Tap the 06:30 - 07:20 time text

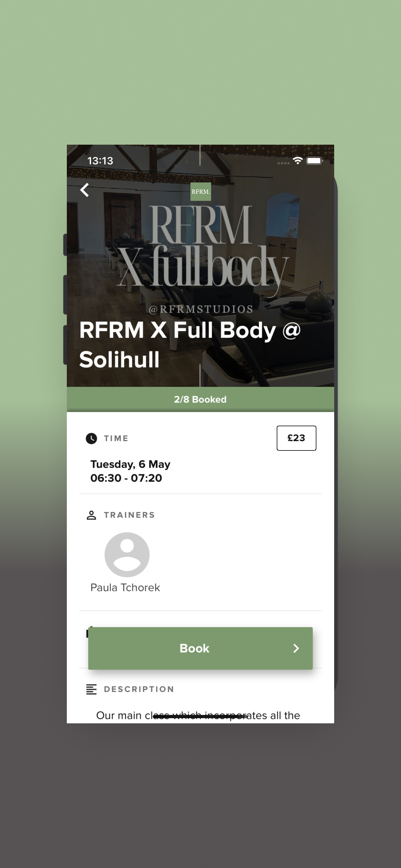126,478
